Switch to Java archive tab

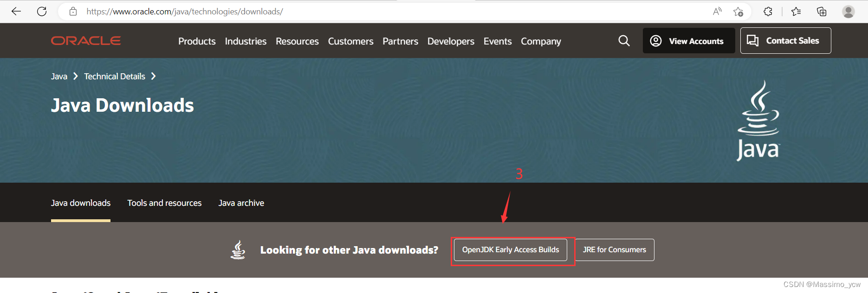pyautogui.click(x=241, y=203)
